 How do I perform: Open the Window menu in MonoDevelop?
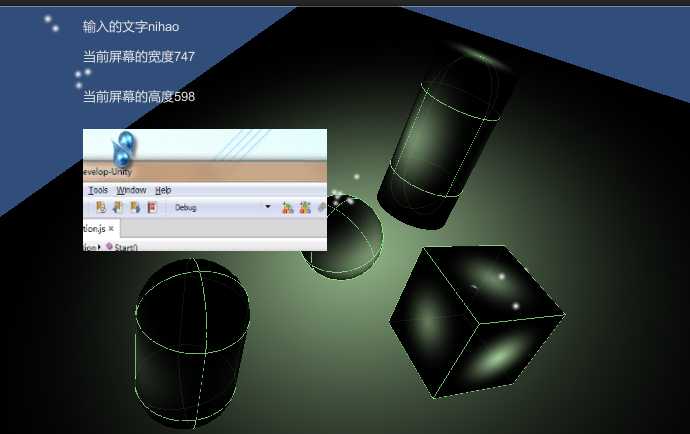click(131, 190)
